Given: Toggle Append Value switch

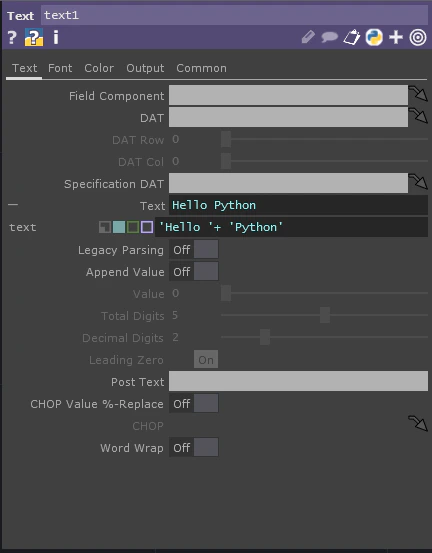Looking at the screenshot, I should click(194, 272).
